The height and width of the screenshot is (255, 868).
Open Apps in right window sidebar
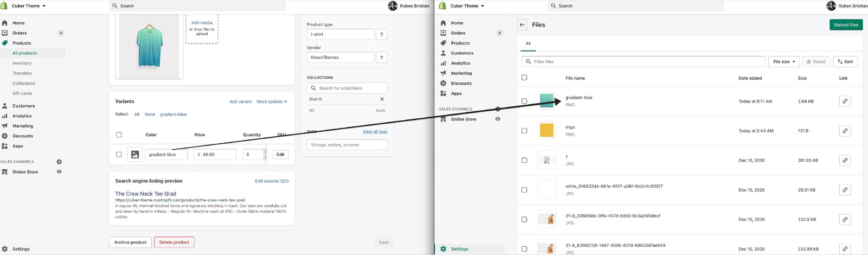coord(456,93)
